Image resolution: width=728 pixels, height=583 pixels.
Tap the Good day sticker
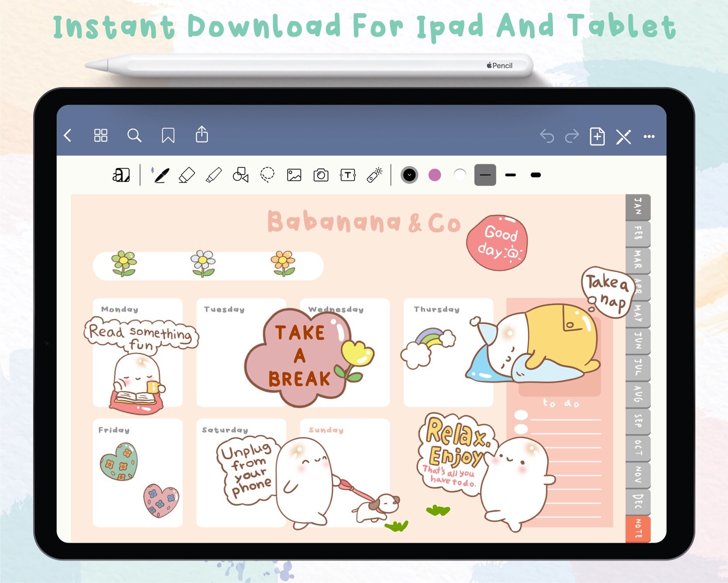497,243
